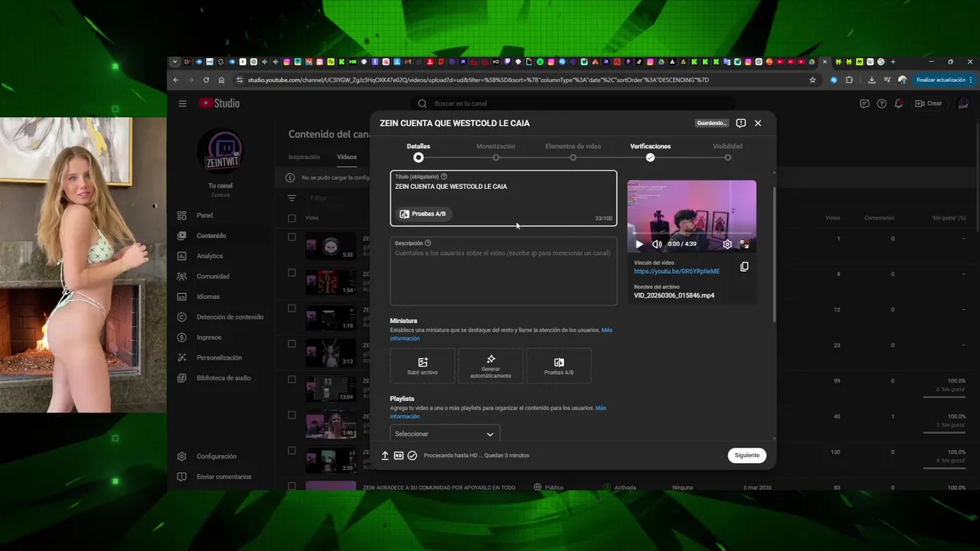Click Finalizar actualización browser button
The width and height of the screenshot is (980, 551).
pos(945,80)
